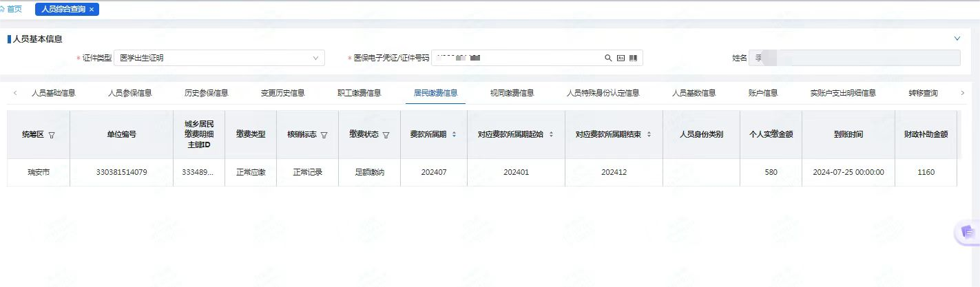
Task: Click the search magnifier in ID field
Action: (608, 59)
